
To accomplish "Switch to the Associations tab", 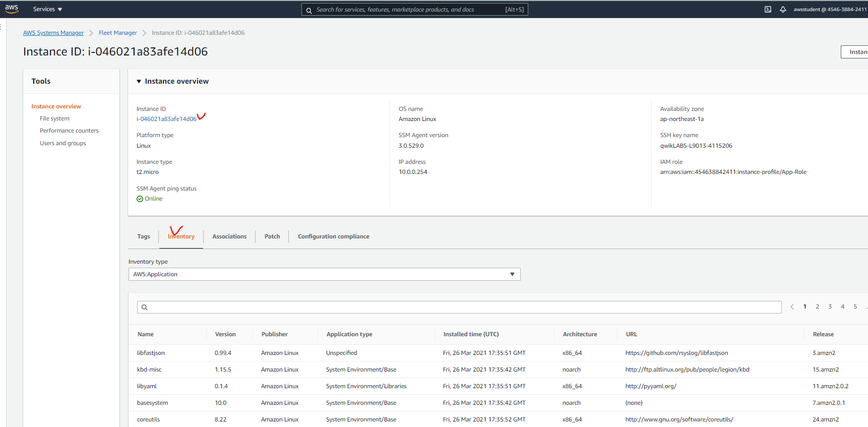I will [229, 236].
